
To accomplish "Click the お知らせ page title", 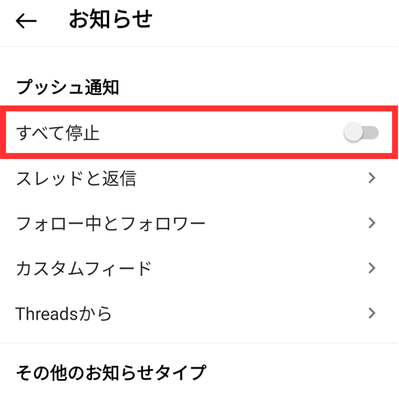I will (111, 20).
